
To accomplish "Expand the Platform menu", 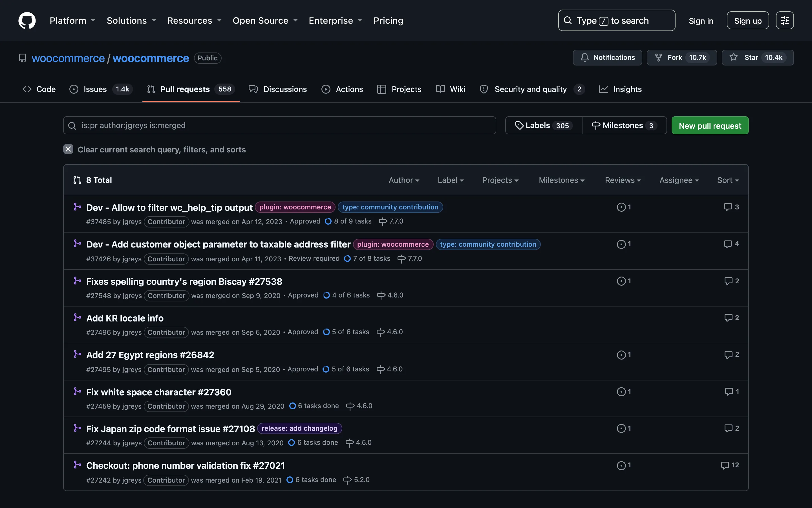I will point(72,21).
